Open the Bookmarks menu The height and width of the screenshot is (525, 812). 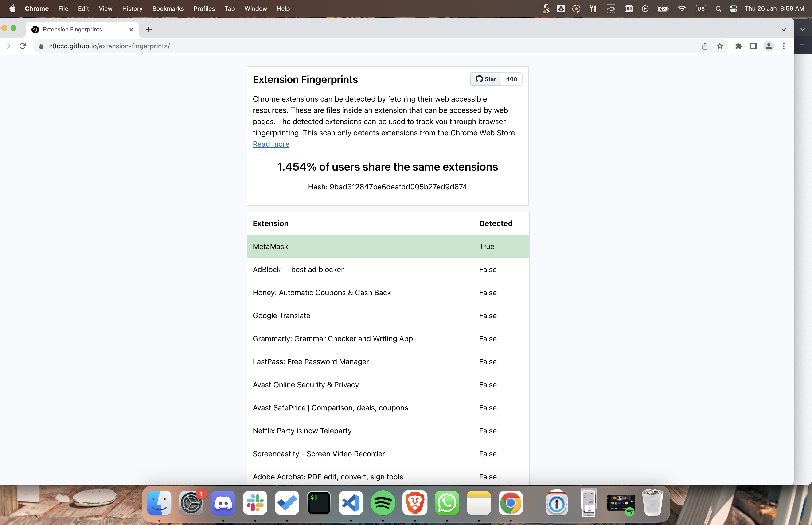168,8
